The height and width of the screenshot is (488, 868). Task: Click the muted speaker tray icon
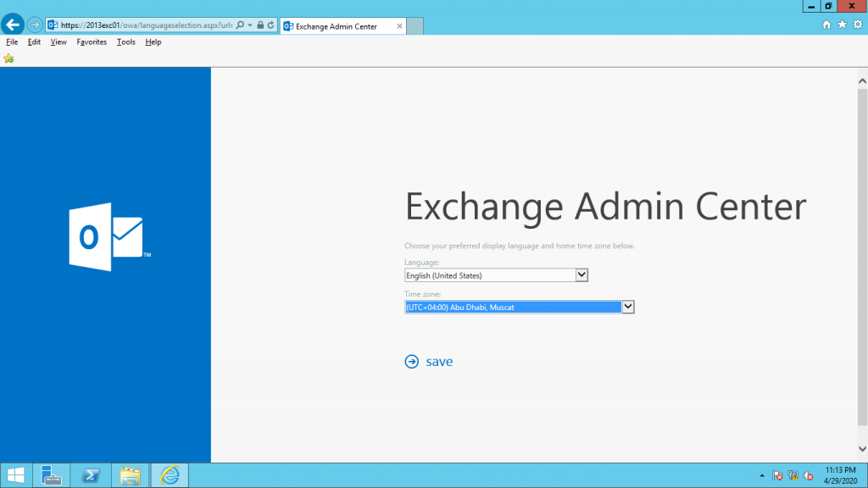tap(808, 476)
